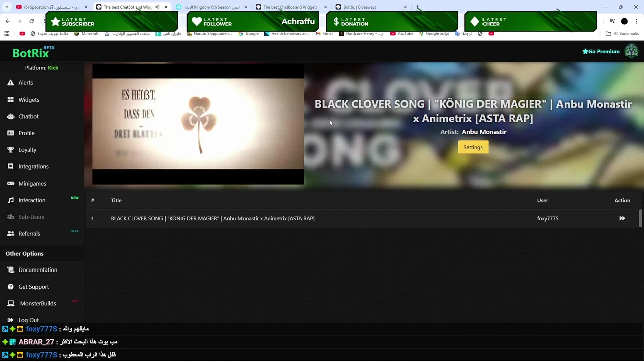Open the MonsterBuilds laptop icon

click(x=10, y=304)
